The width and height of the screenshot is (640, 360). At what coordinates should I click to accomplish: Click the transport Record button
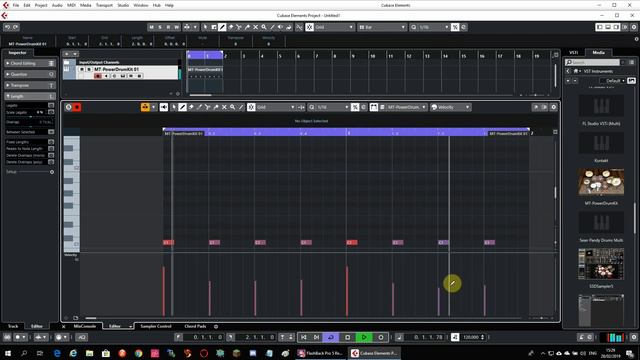pos(381,337)
